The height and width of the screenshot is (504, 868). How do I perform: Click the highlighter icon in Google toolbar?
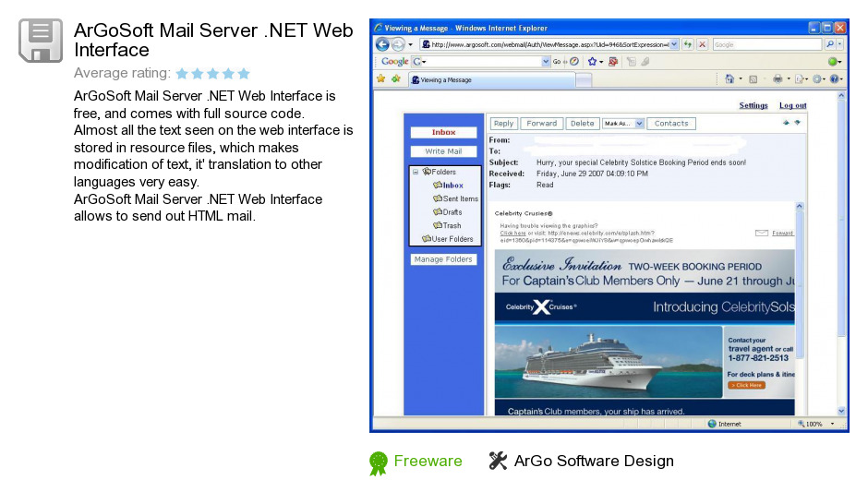[645, 62]
